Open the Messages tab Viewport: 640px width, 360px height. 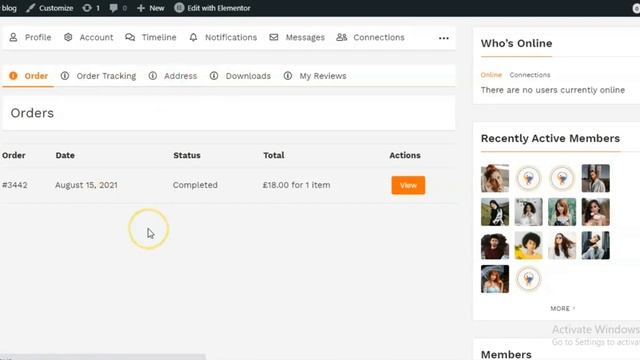tap(297, 37)
